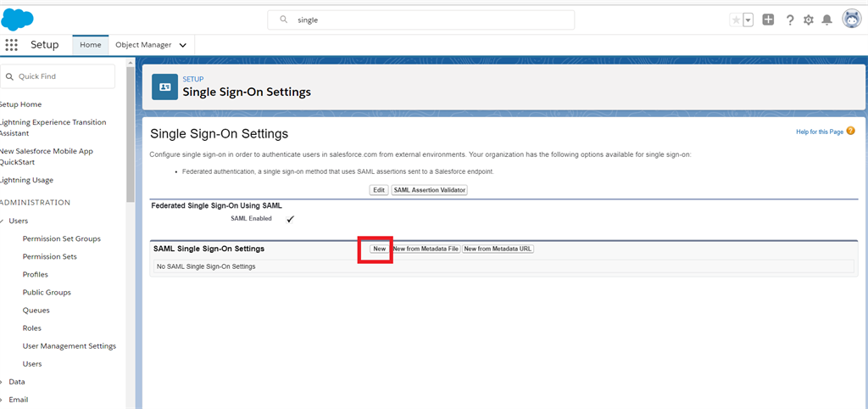Click the 'Federated Single Sign-On Using SAML' heading
This screenshot has width=868, height=409.
click(216, 205)
